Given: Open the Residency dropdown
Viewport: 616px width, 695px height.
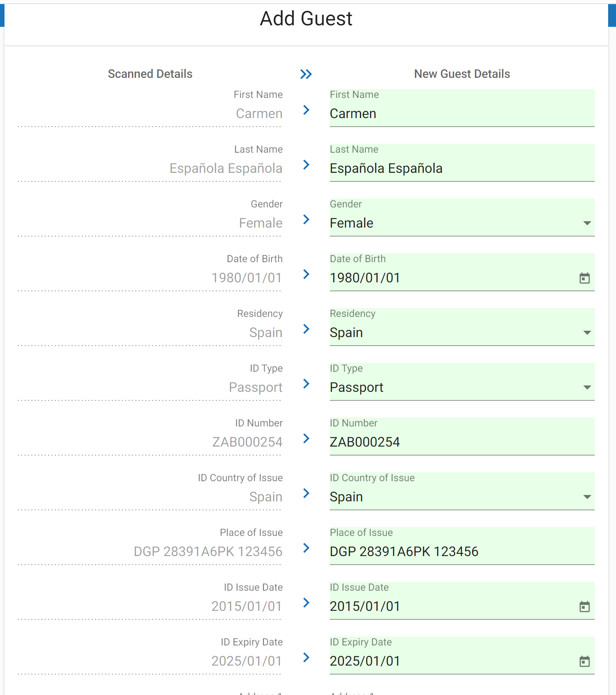Looking at the screenshot, I should 587,332.
